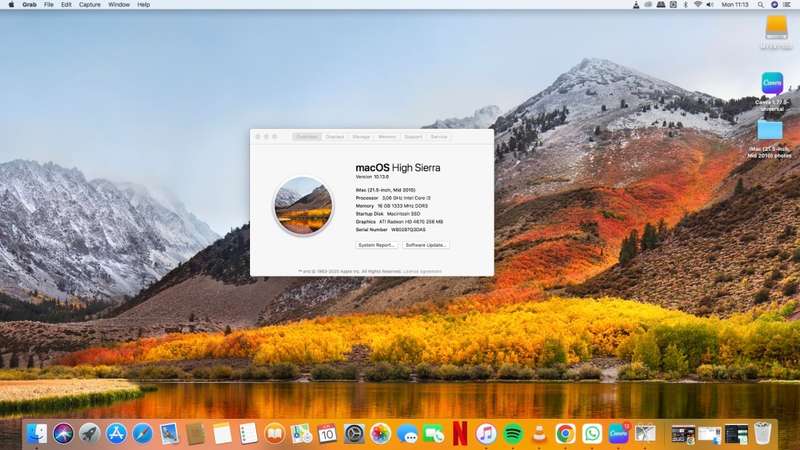The width and height of the screenshot is (800, 450).
Task: Open the Apple menu
Action: point(11,5)
